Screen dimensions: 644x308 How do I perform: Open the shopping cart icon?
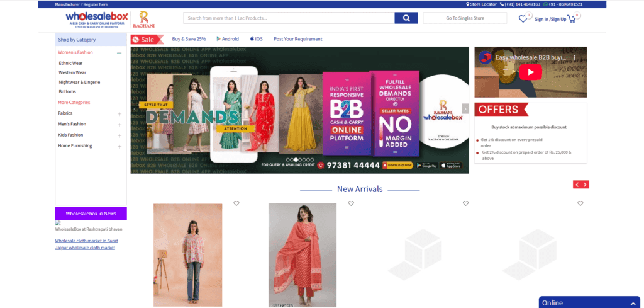(571, 18)
